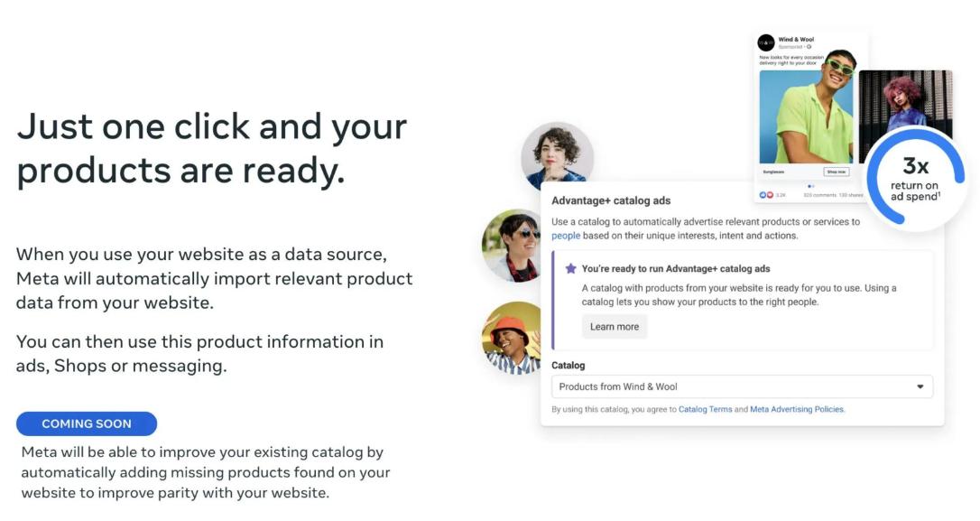Click the comments and shares count on the ad
Image resolution: width=980 pixels, height=521 pixels.
(833, 195)
